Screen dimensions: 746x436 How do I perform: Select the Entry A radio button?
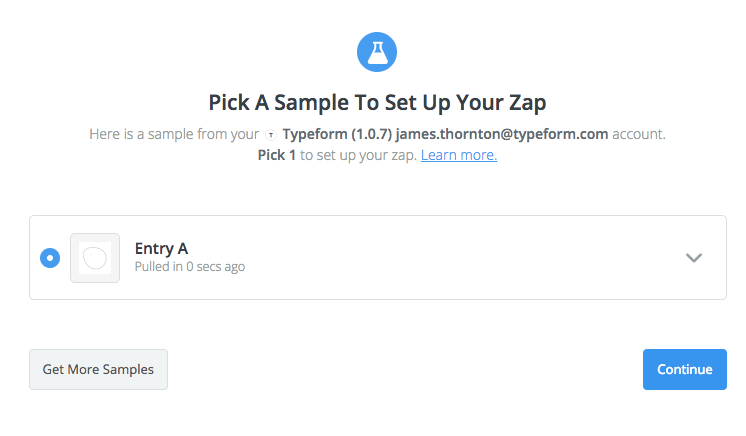pyautogui.click(x=50, y=258)
